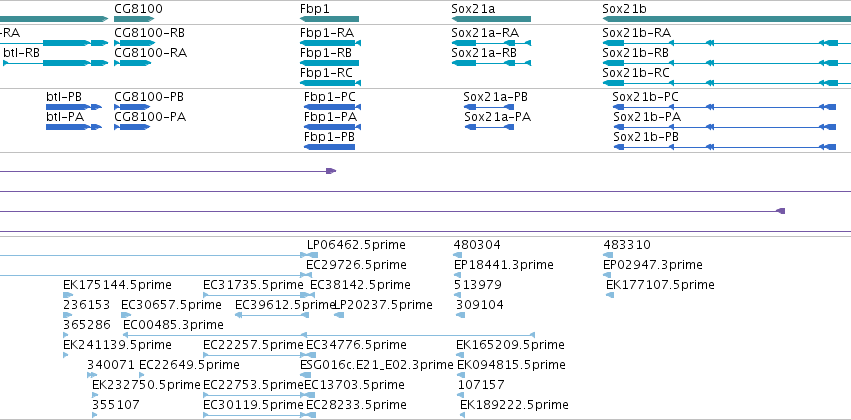Viewport: 851px width, 420px height.
Task: Select the btl-RB transcript label
Action: pyautogui.click(x=21, y=53)
